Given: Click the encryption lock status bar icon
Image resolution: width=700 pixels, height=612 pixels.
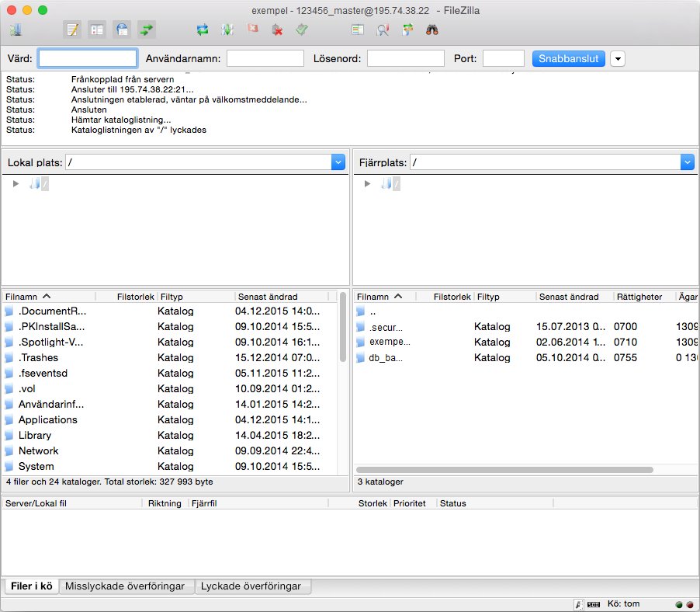Looking at the screenshot, I should tap(579, 604).
